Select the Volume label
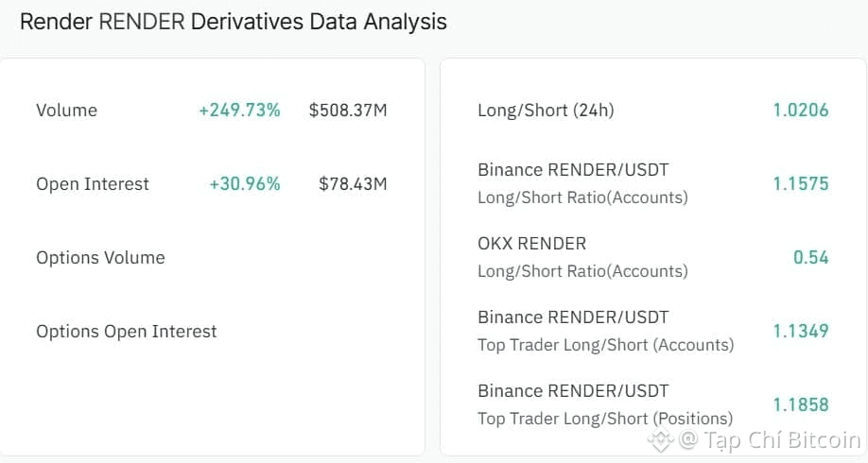This screenshot has width=868, height=463. pyautogui.click(x=66, y=111)
